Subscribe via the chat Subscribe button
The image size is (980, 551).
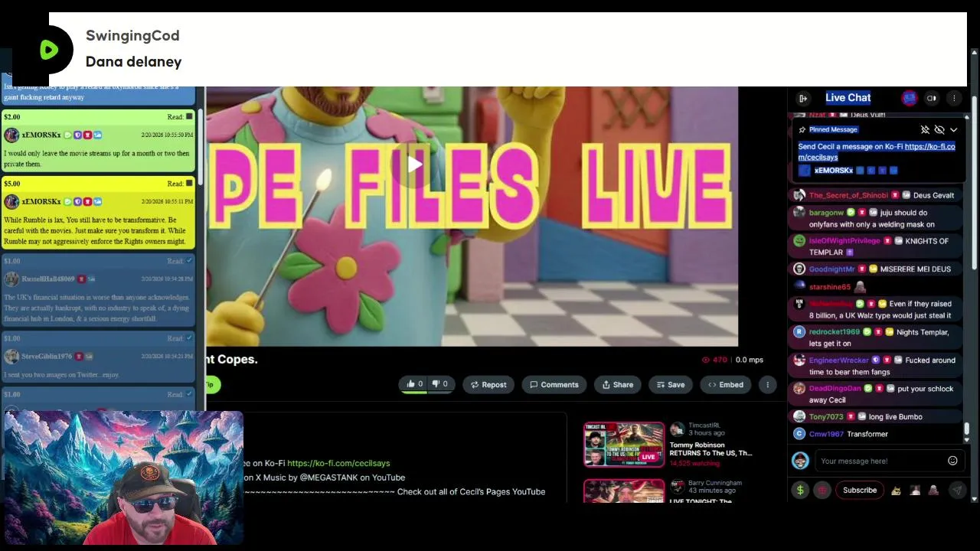860,490
